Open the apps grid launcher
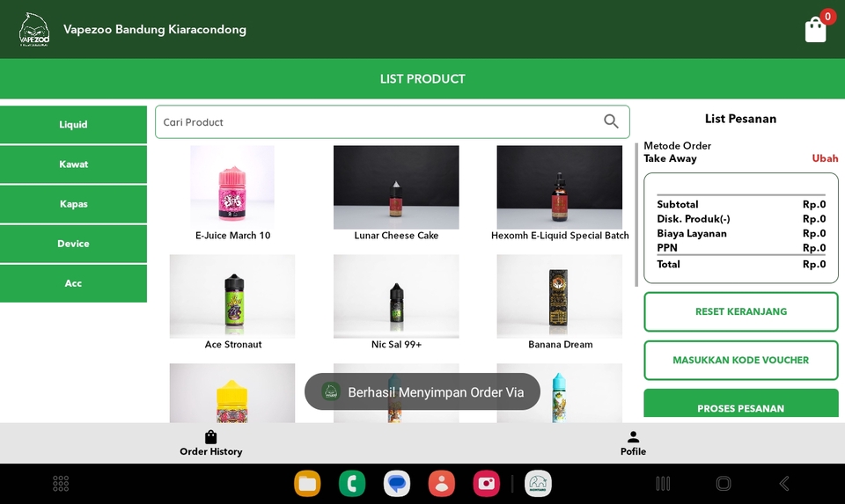The image size is (845, 504). coord(61,484)
